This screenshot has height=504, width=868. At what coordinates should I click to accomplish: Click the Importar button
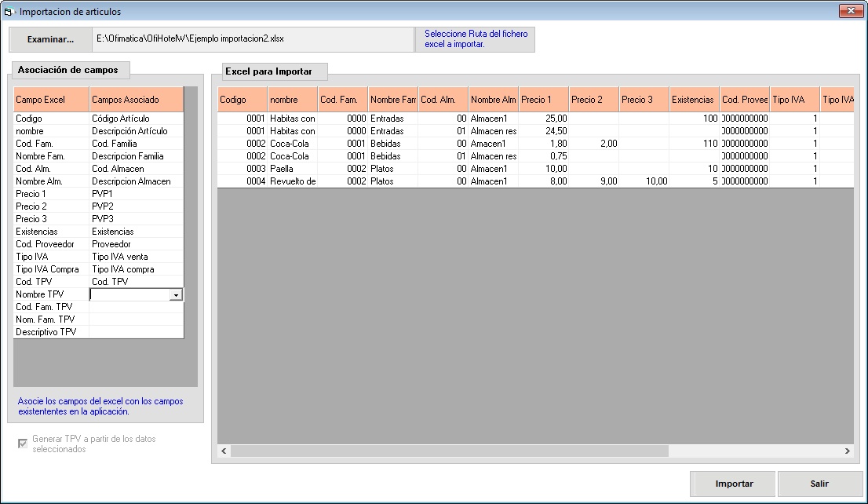734,484
